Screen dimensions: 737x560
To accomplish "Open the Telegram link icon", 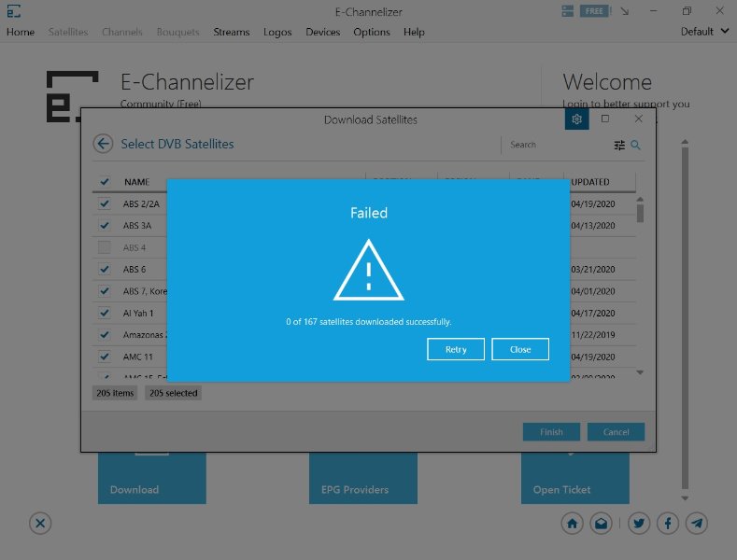I will (696, 524).
